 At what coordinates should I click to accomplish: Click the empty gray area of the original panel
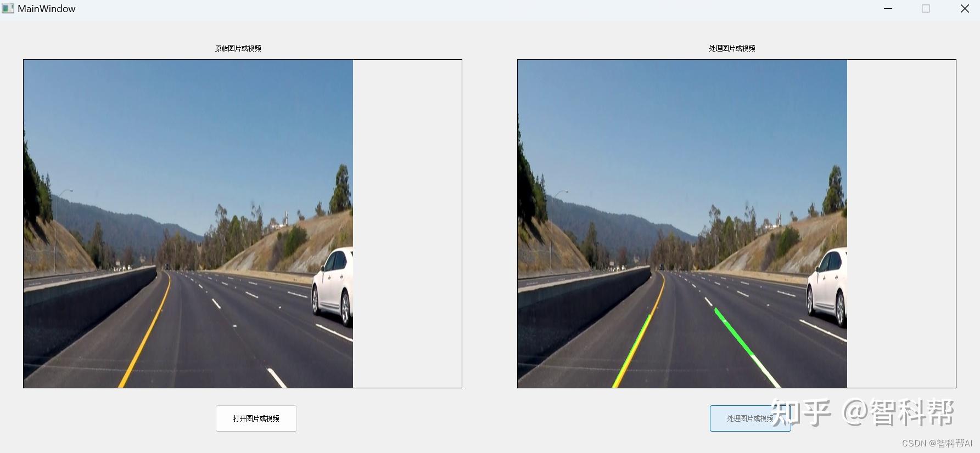coord(407,224)
